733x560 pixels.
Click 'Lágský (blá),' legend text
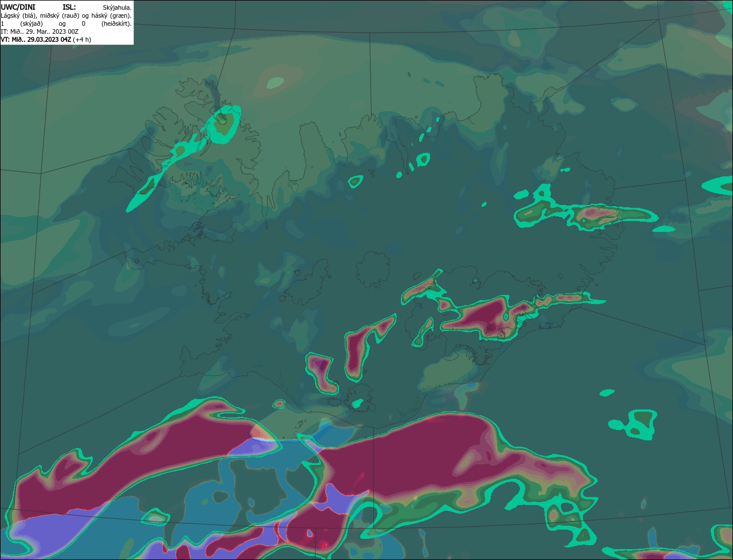[x=19, y=16]
